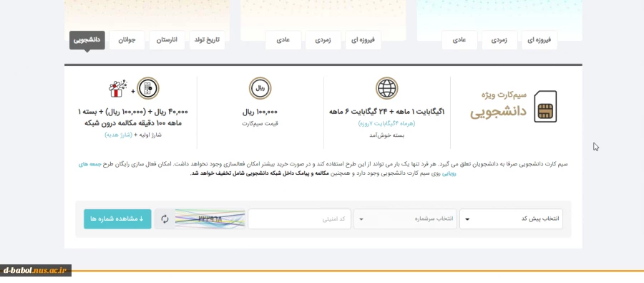This screenshot has width=644, height=283.
Task: Switch to the انارستان tab
Action: point(167,40)
